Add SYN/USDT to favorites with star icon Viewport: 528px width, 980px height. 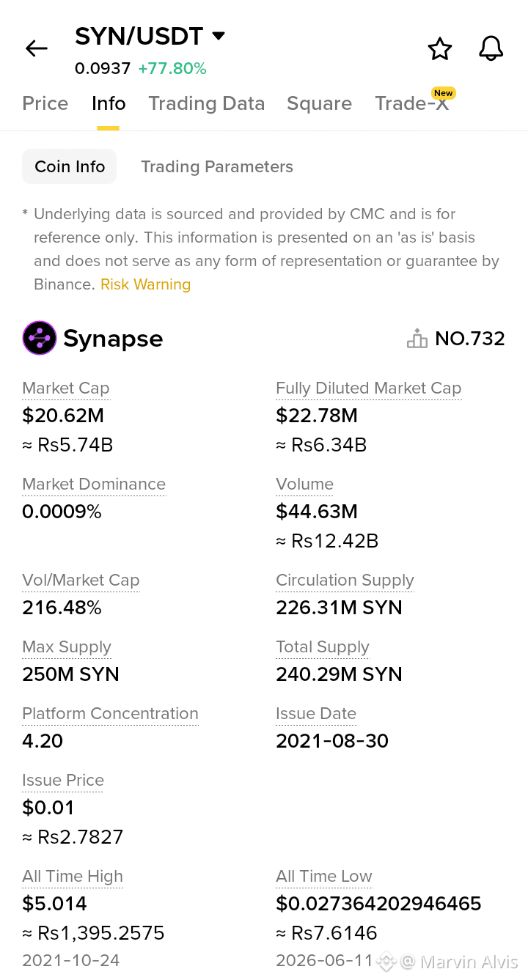(x=440, y=49)
